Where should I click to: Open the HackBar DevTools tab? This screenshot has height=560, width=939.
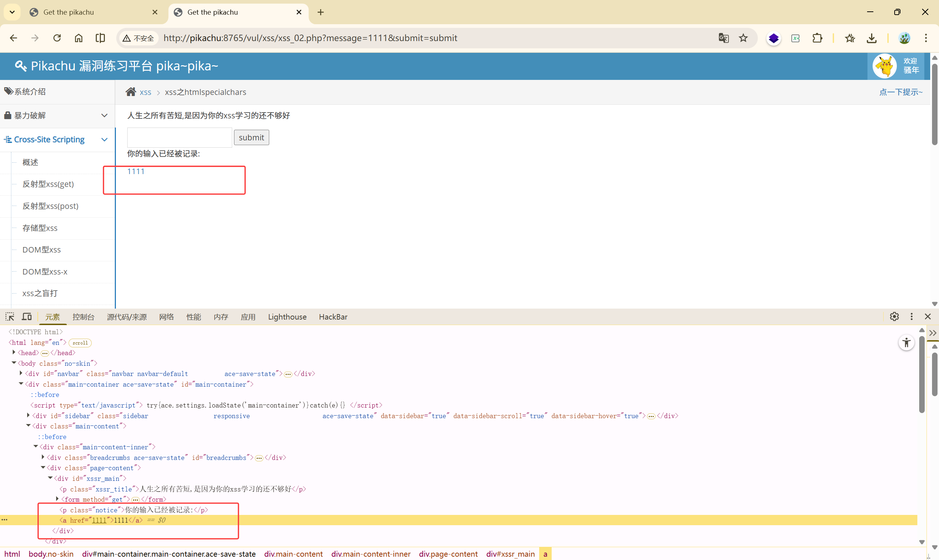pyautogui.click(x=333, y=317)
